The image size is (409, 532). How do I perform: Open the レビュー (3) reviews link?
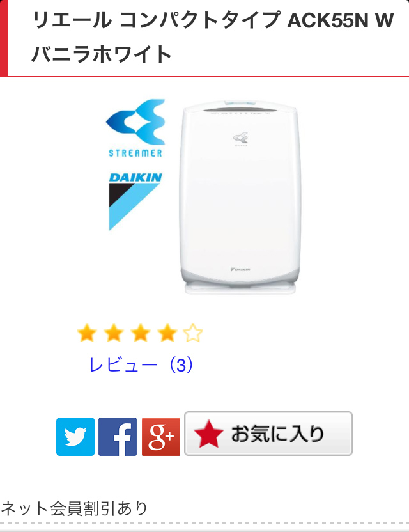[141, 365]
